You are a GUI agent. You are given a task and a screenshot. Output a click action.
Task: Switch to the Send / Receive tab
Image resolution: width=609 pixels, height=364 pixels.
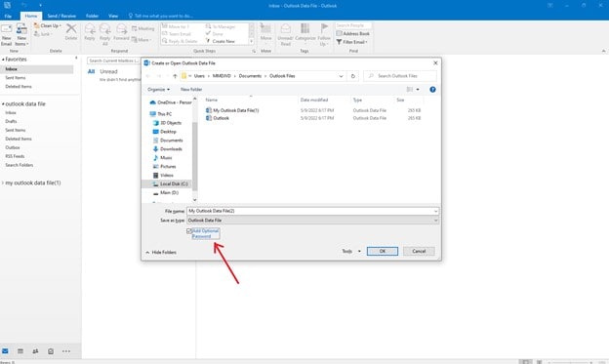61,16
